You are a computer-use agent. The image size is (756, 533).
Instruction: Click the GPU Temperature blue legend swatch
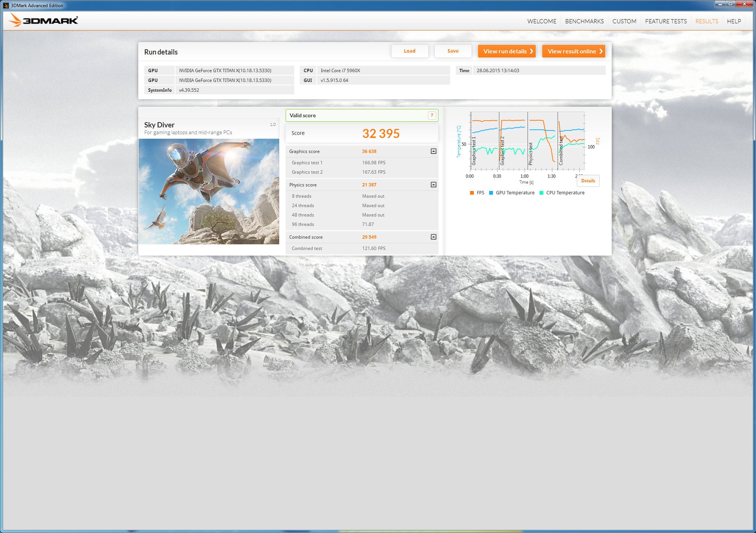(x=491, y=193)
